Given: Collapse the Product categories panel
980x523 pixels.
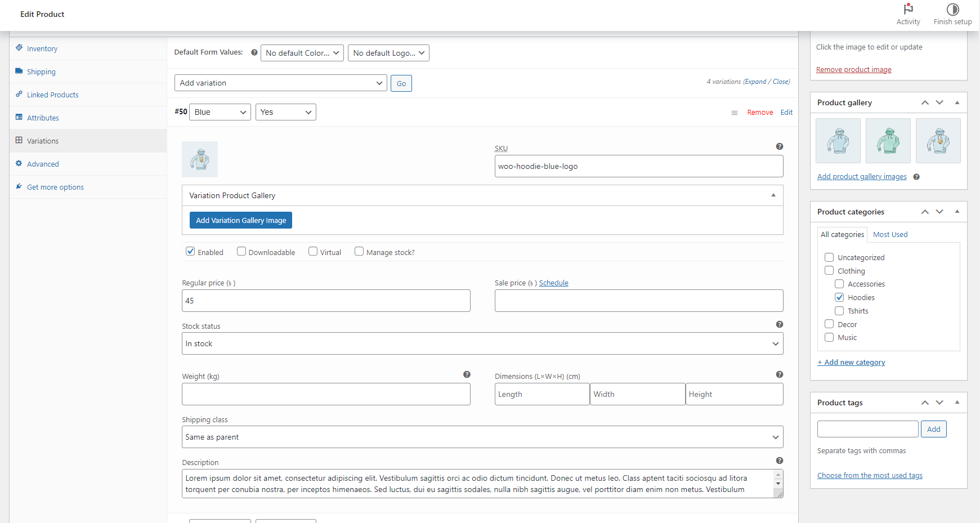Looking at the screenshot, I should (x=957, y=212).
